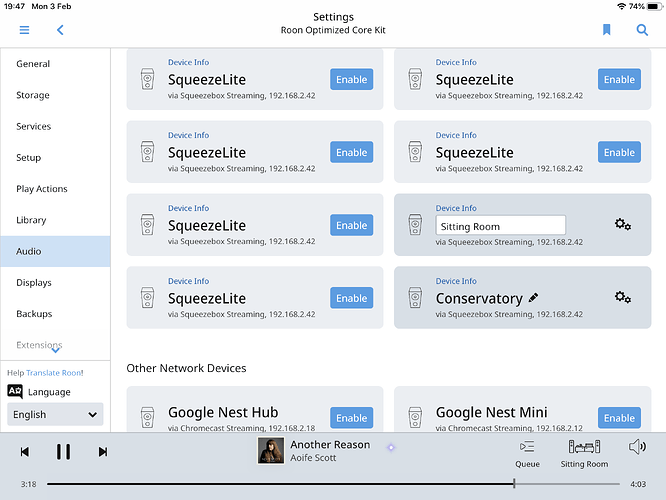Viewport: 666px width, 500px height.
Task: Open Backups settings
Action: [x=55, y=314]
